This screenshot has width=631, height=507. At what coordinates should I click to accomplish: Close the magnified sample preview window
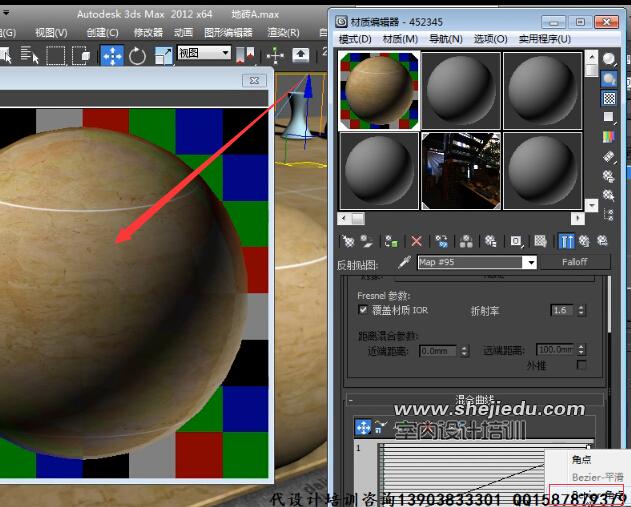pos(254,80)
